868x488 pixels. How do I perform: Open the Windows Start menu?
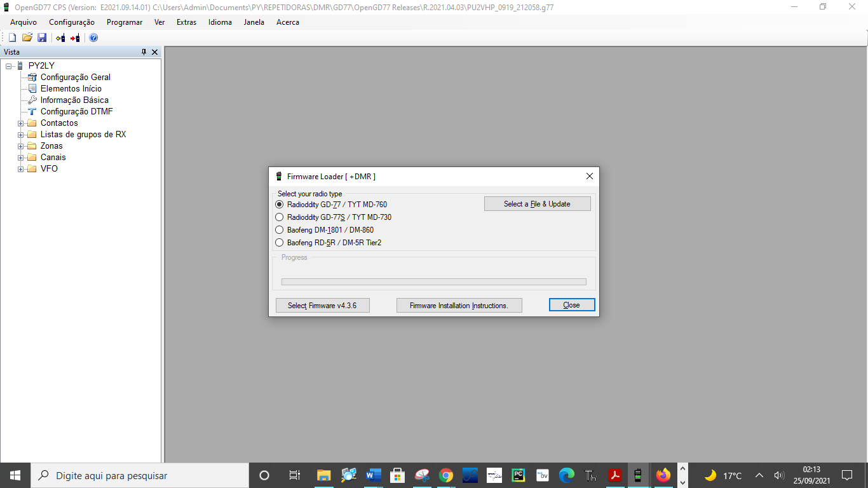coord(15,475)
